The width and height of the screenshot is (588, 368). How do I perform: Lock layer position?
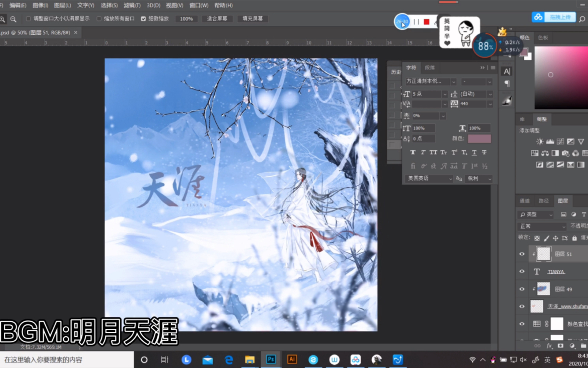click(556, 238)
